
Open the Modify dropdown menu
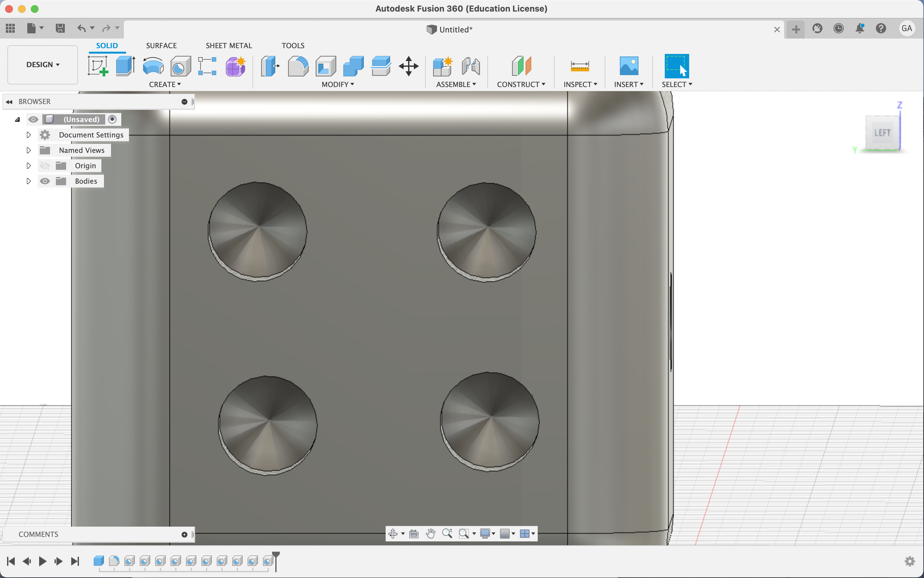pyautogui.click(x=337, y=84)
